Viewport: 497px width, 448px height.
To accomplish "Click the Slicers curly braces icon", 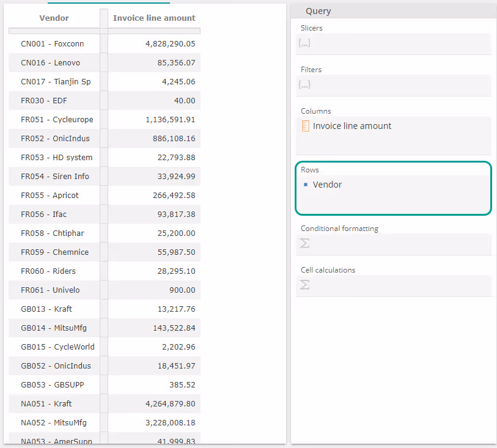I will pyautogui.click(x=304, y=43).
